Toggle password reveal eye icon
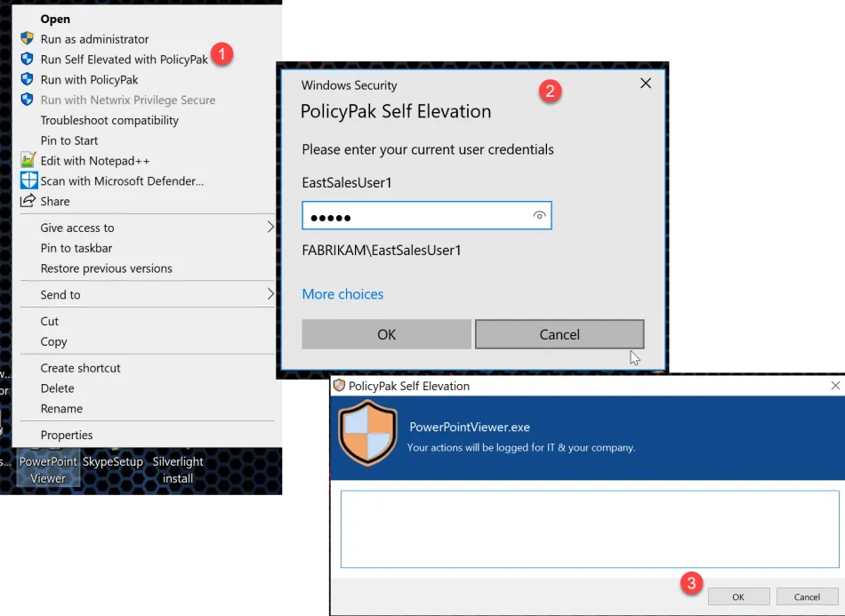 point(539,216)
